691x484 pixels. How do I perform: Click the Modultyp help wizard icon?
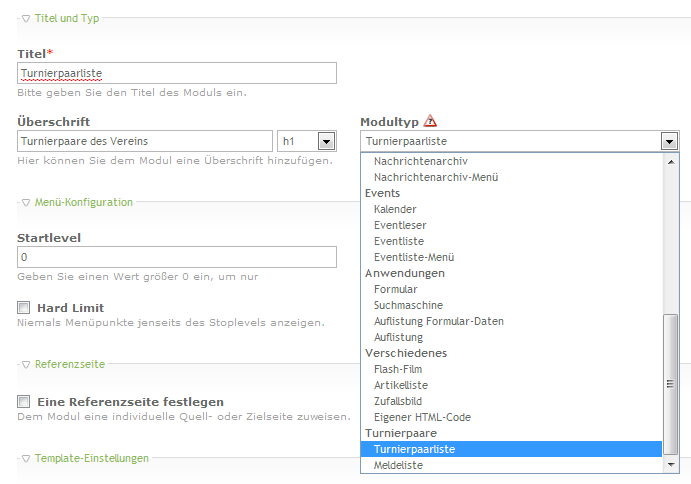430,121
